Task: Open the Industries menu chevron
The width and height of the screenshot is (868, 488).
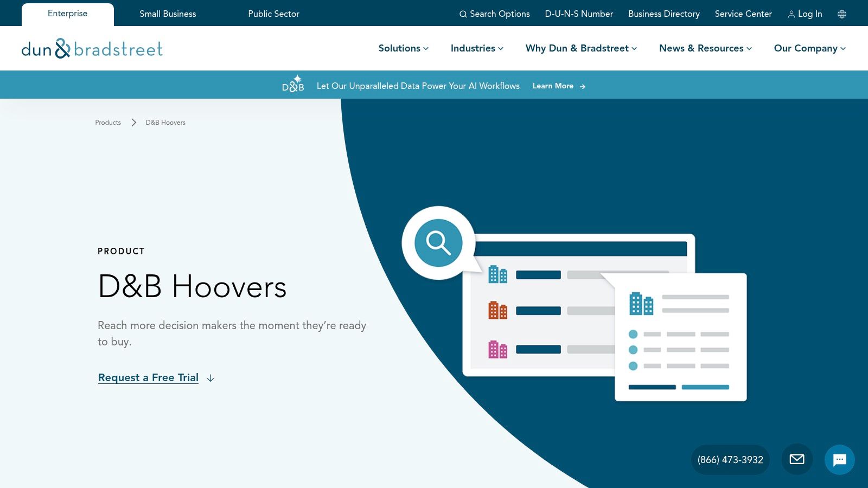Action: point(502,49)
